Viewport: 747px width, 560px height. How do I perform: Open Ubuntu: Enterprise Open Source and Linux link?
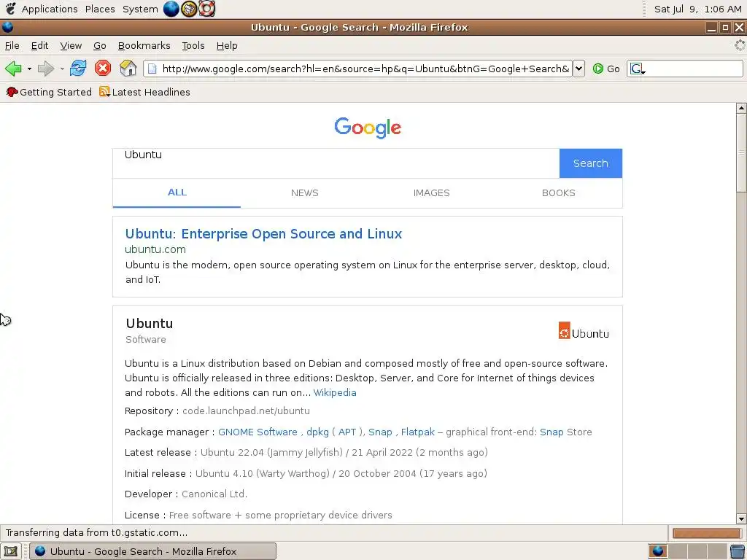pos(263,234)
